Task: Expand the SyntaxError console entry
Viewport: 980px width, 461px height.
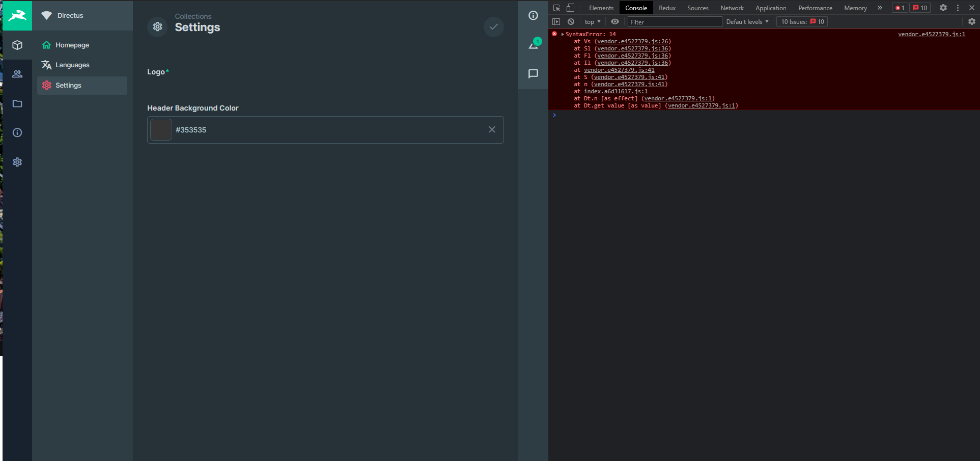Action: (563, 34)
